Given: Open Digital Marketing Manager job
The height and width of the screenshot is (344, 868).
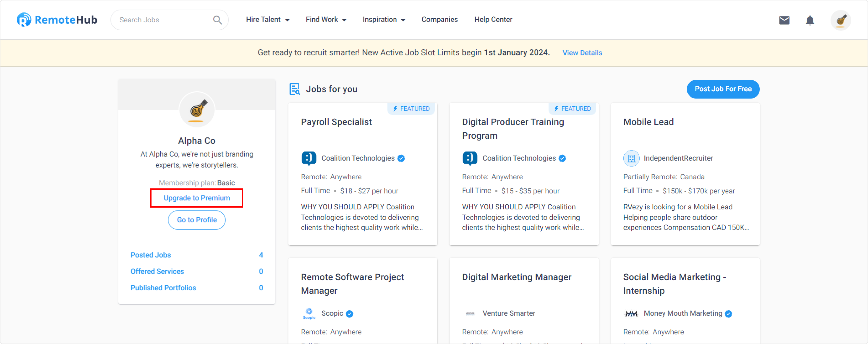Looking at the screenshot, I should 516,277.
